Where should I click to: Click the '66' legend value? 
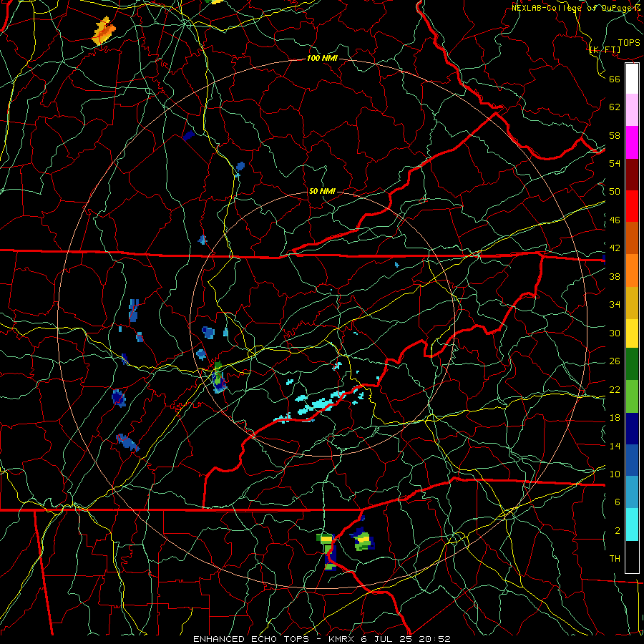(x=615, y=79)
